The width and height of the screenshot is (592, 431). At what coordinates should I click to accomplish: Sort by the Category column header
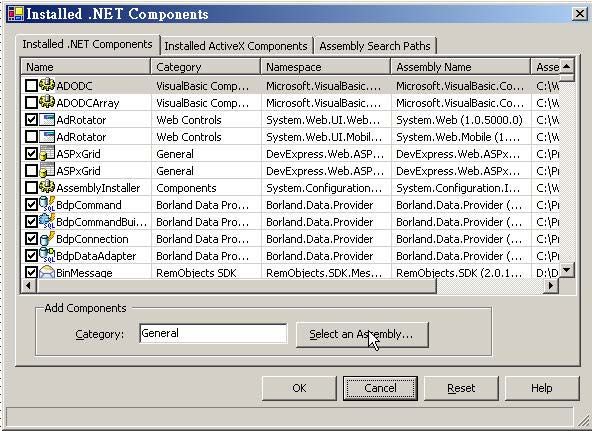[x=205, y=67]
